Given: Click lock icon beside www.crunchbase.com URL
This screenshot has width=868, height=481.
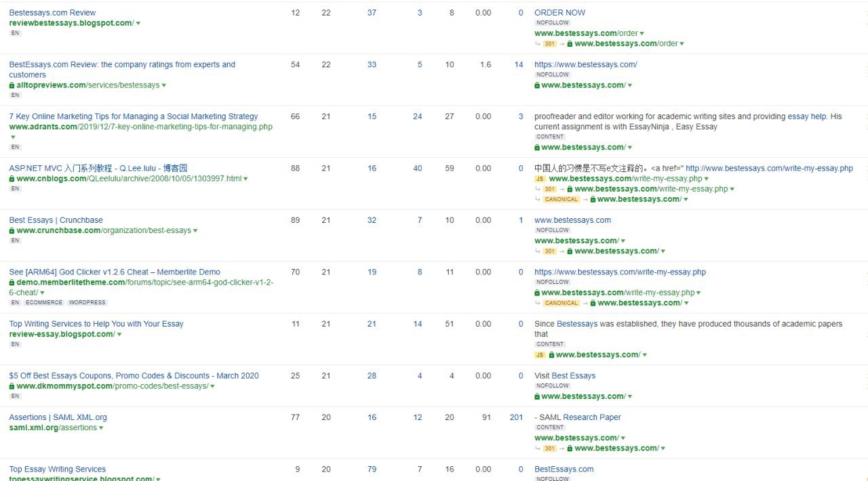Looking at the screenshot, I should [x=12, y=231].
